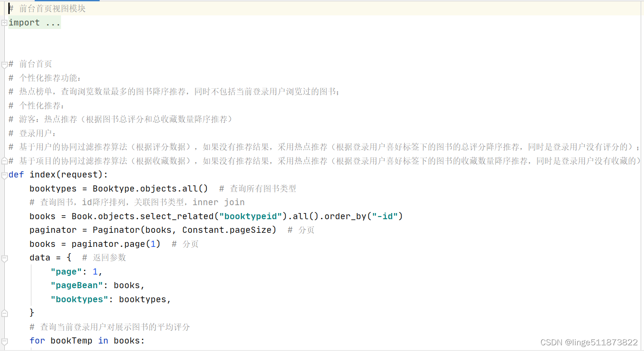Click the '# 返回参数' inline comment
This screenshot has height=351, width=644.
[104, 257]
